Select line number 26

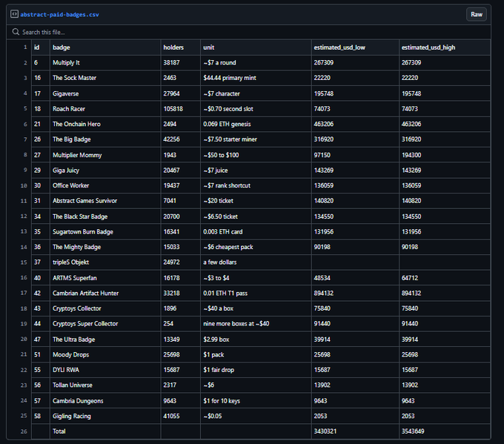click(x=24, y=431)
